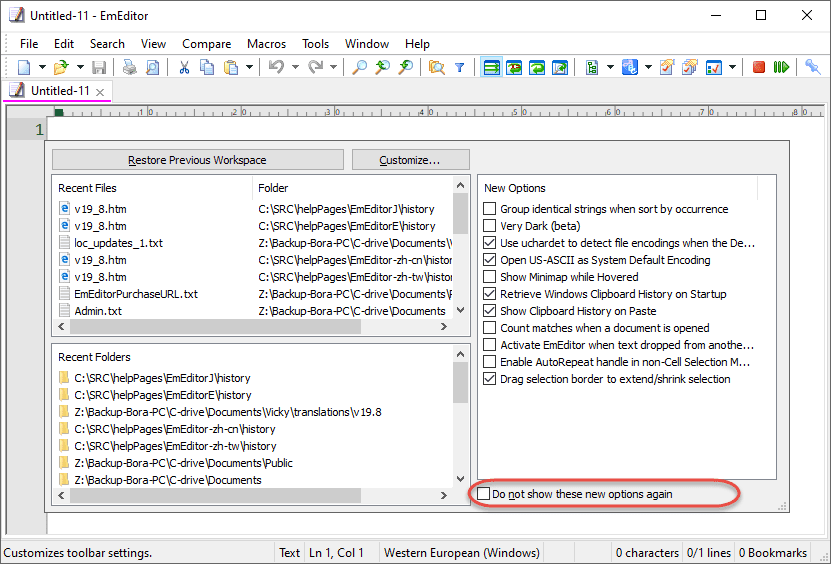Click the Wrap by Page icon
Screen dimensions: 831x564
(560, 67)
